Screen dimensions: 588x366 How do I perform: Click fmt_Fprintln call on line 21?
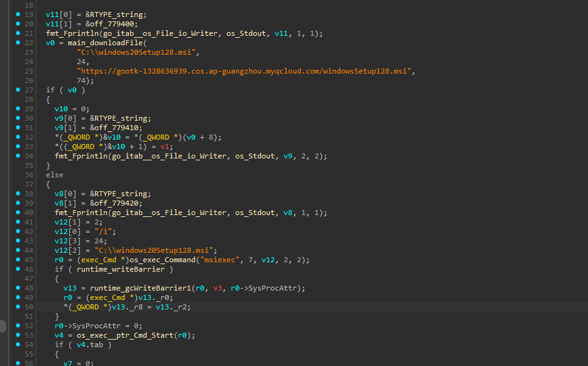[x=72, y=33]
